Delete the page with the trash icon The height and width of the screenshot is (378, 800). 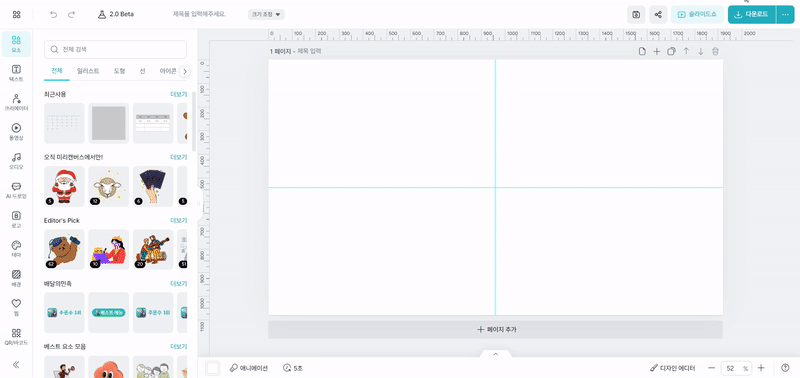[x=715, y=51]
